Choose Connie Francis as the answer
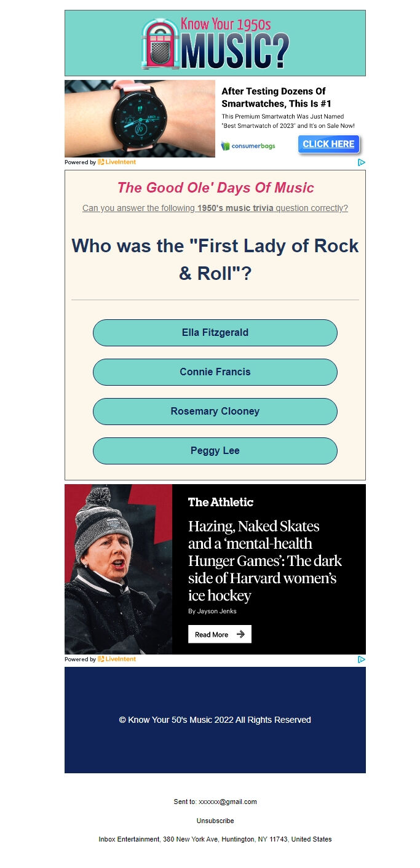 click(x=215, y=372)
